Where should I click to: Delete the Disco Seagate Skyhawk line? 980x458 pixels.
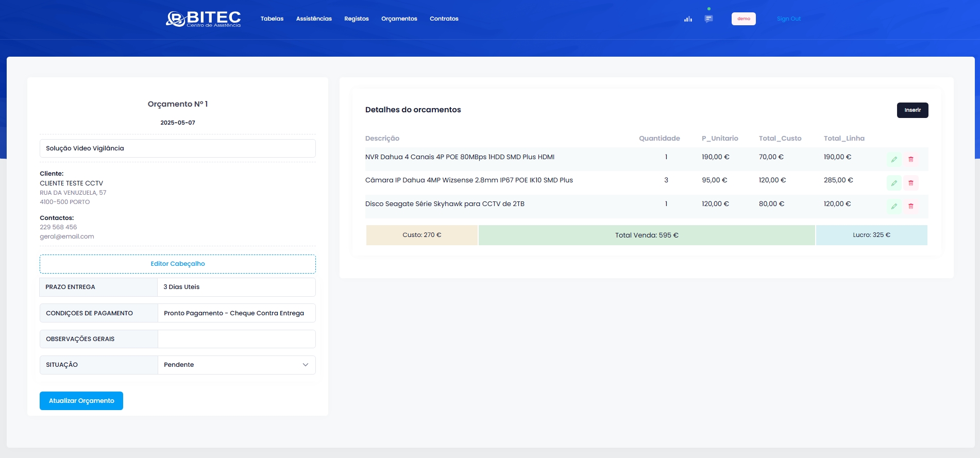pyautogui.click(x=910, y=207)
